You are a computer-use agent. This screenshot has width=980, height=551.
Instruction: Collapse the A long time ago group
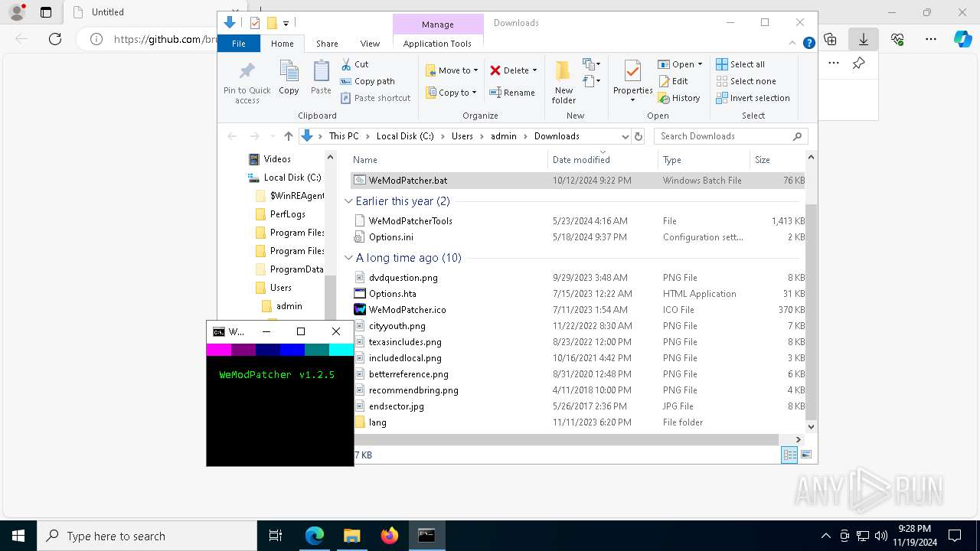point(348,258)
